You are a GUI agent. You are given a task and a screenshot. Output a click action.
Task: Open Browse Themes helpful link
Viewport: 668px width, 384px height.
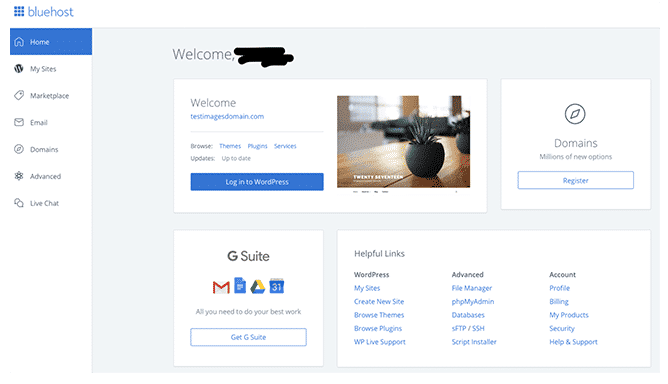379,315
